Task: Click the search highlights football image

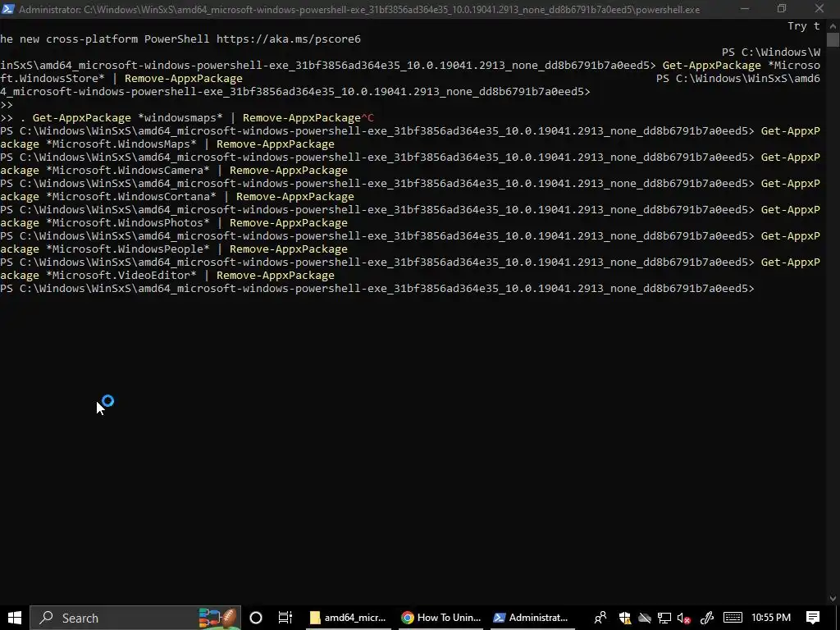Action: [217, 618]
